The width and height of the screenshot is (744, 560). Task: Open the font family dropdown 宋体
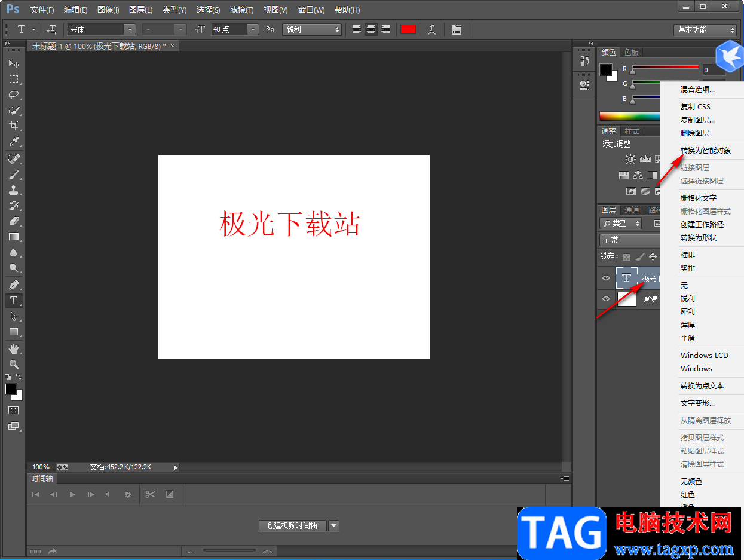click(130, 29)
